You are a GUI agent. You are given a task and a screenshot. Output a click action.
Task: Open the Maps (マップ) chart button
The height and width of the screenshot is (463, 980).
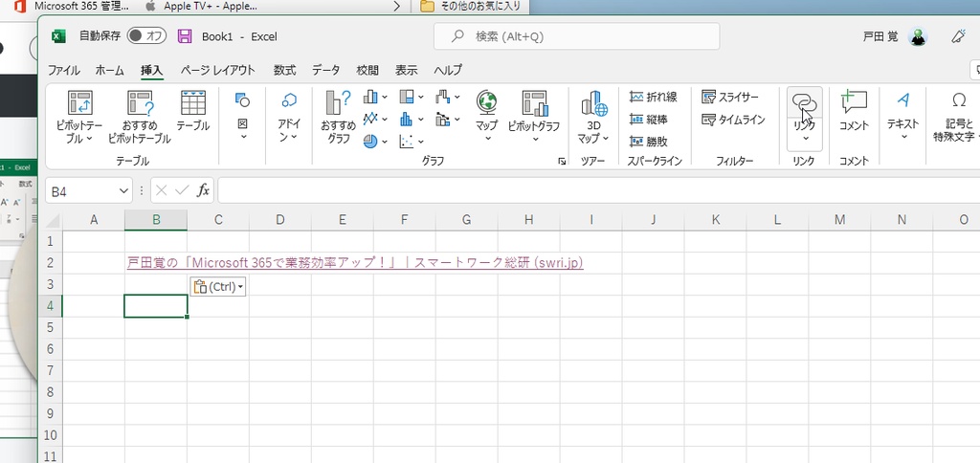click(486, 116)
